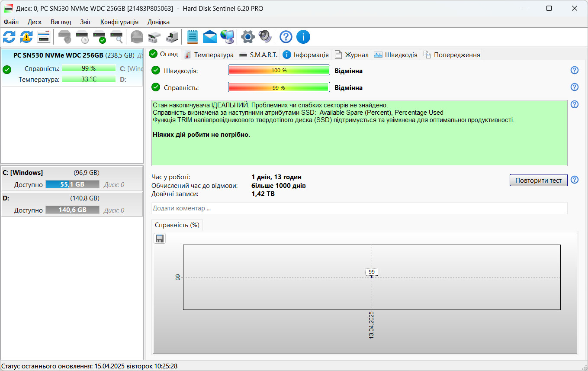Click green status check in disk list
Viewport: 588px width, 371px height.
[x=7, y=69]
